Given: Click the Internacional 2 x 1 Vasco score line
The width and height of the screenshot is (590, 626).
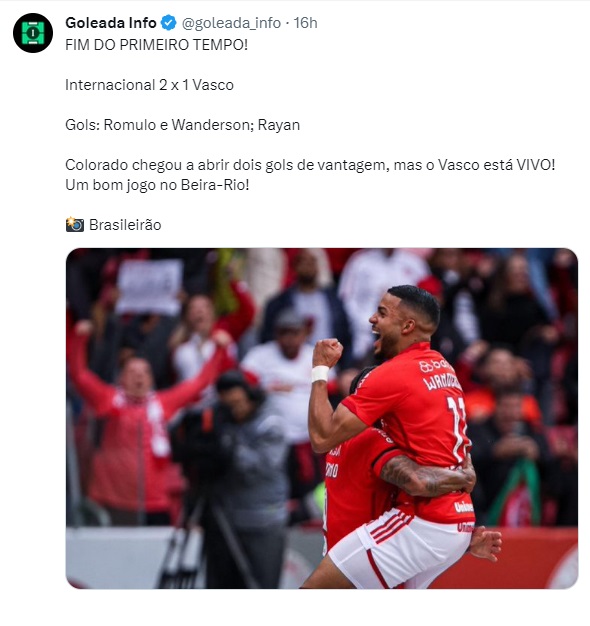Looking at the screenshot, I should [149, 85].
